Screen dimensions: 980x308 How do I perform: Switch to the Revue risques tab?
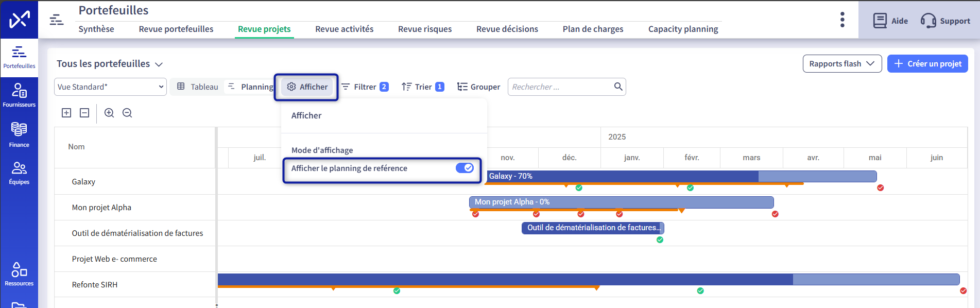(424, 29)
